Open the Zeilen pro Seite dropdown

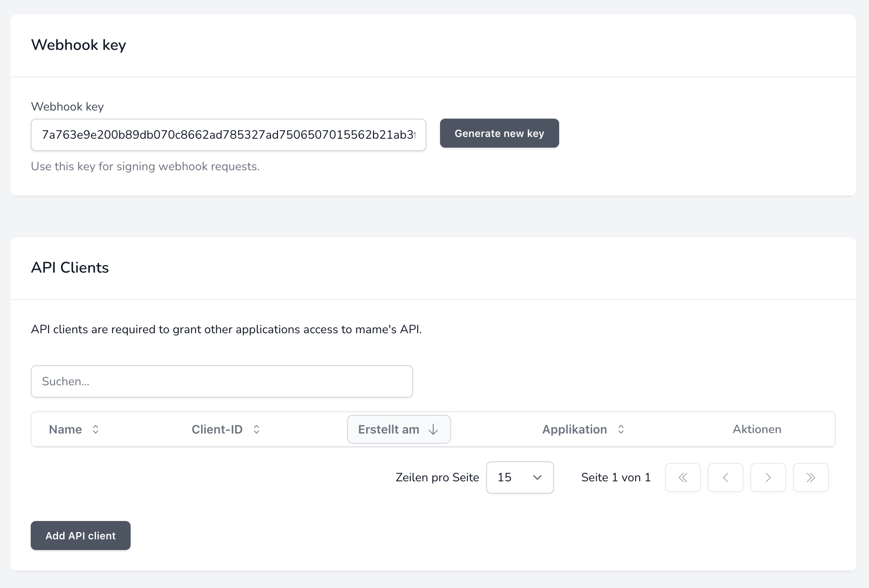tap(519, 477)
